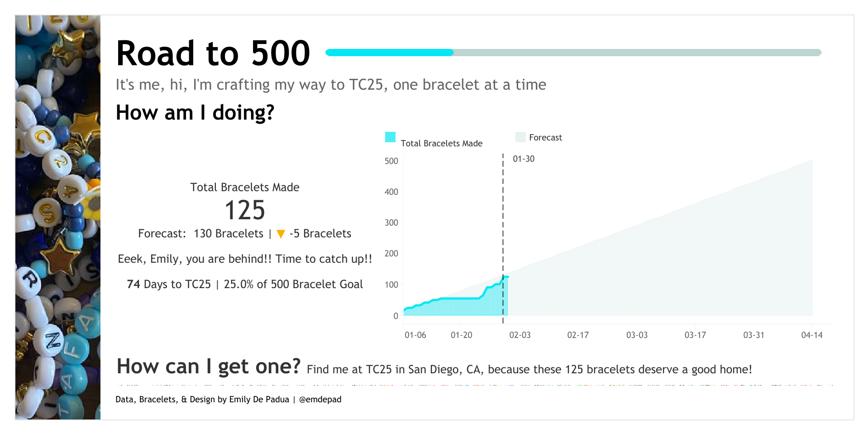The width and height of the screenshot is (868, 434).
Task: Click the How can I get one heading
Action: (x=209, y=366)
